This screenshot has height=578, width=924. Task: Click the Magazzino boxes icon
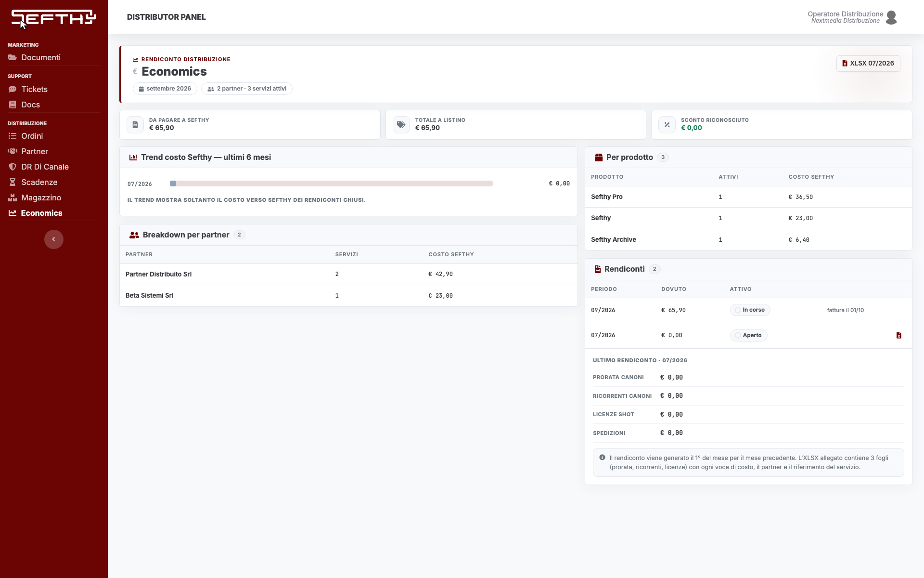pos(13,198)
